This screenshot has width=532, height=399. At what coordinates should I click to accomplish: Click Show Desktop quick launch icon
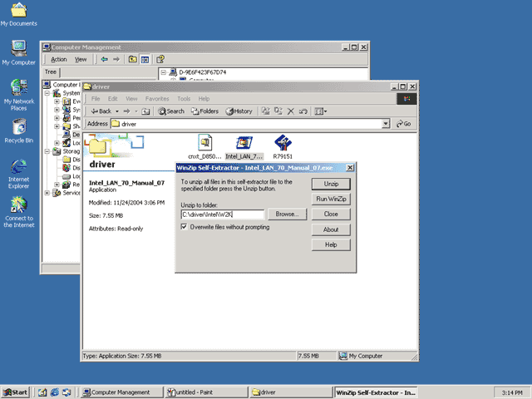click(42, 392)
